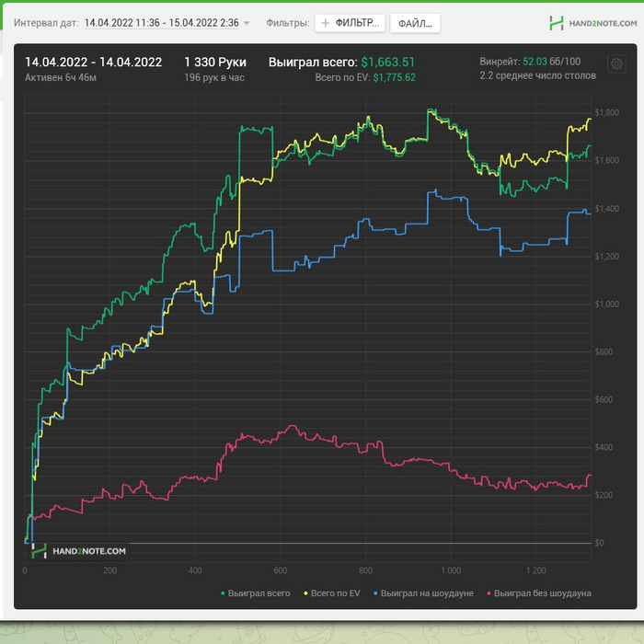Click the blue legend dot for showdown winnings
The image size is (644, 644).
coord(375,593)
